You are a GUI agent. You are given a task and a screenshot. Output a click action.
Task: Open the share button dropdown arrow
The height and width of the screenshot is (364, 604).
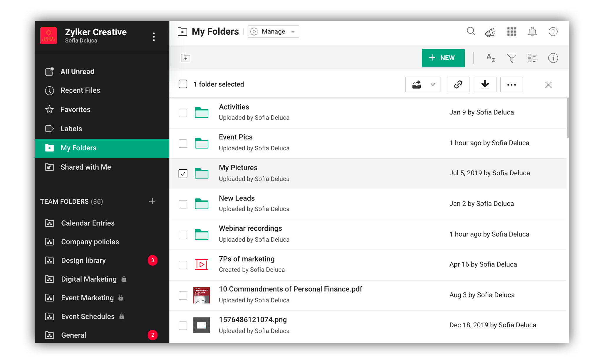(x=433, y=85)
